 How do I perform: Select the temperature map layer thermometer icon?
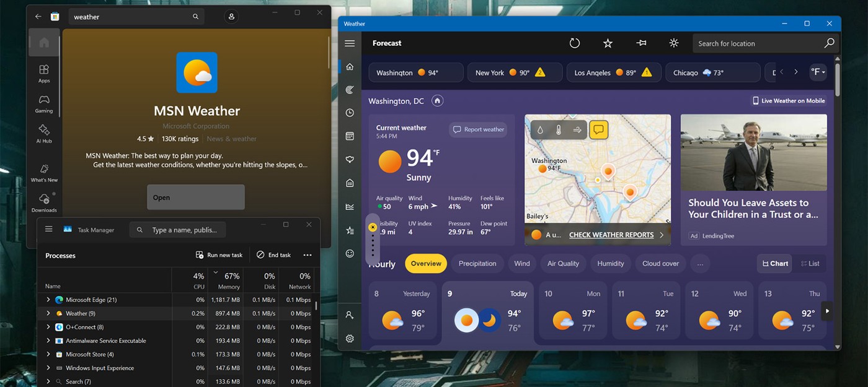point(559,130)
